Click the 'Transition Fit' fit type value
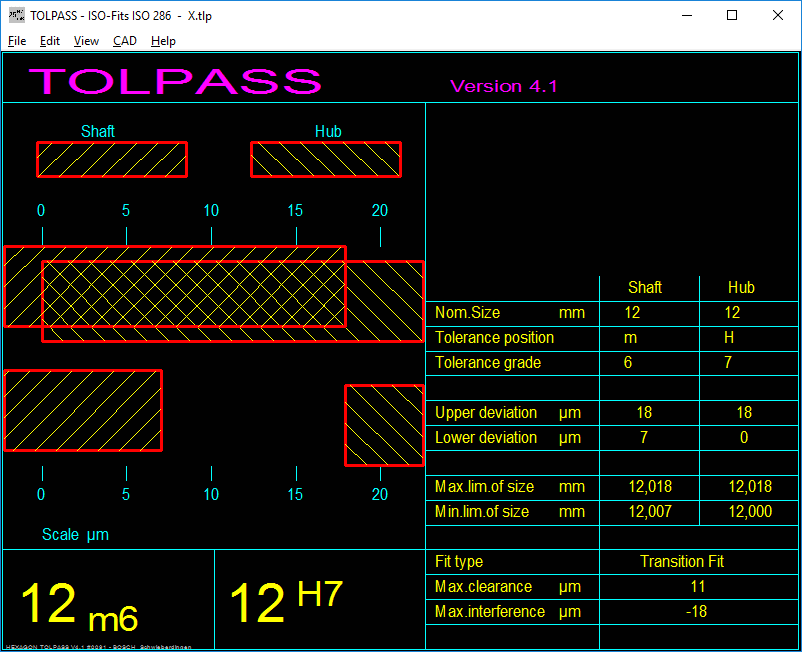 pyautogui.click(x=682, y=561)
